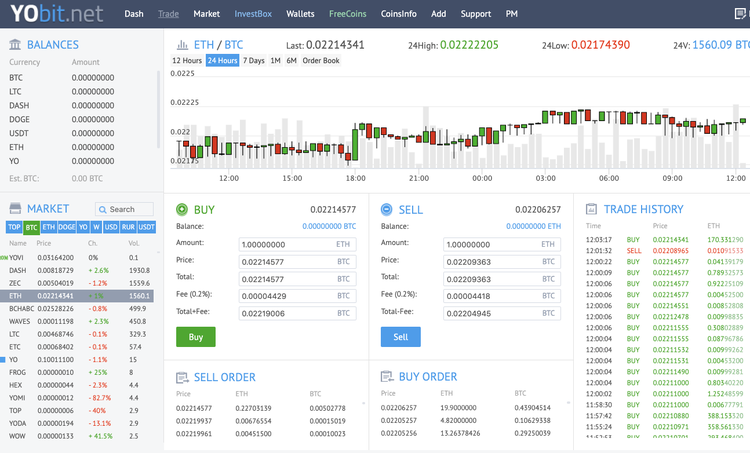Select the RUR market tab
Viewport: 750px width, 453px height.
(128, 227)
